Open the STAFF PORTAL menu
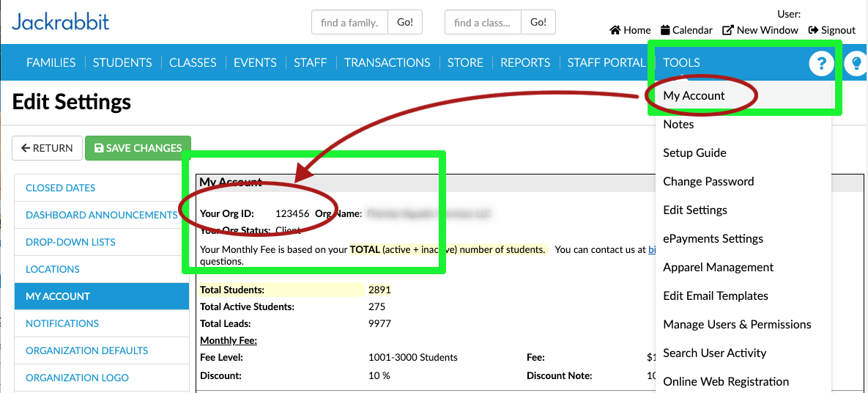The width and height of the screenshot is (868, 393). (x=607, y=62)
